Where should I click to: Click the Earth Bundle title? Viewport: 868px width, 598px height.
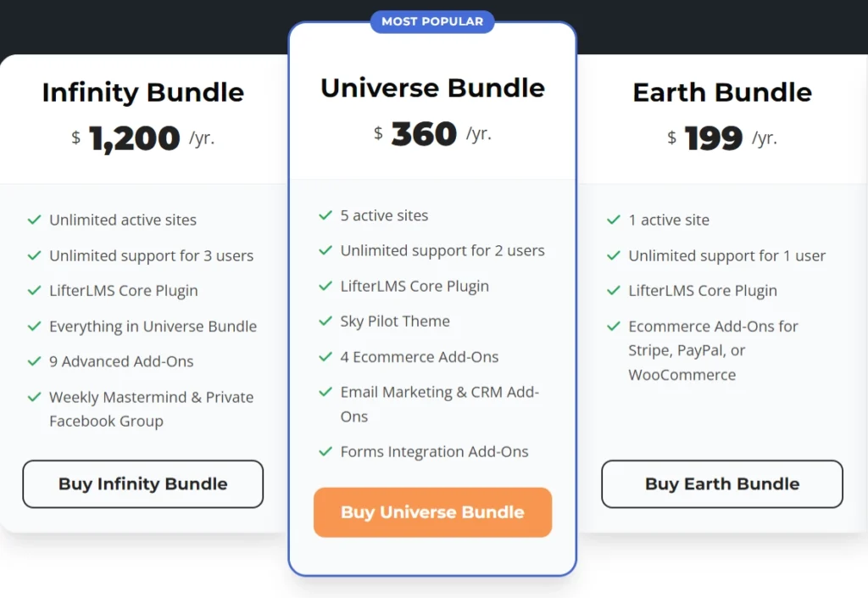(722, 92)
